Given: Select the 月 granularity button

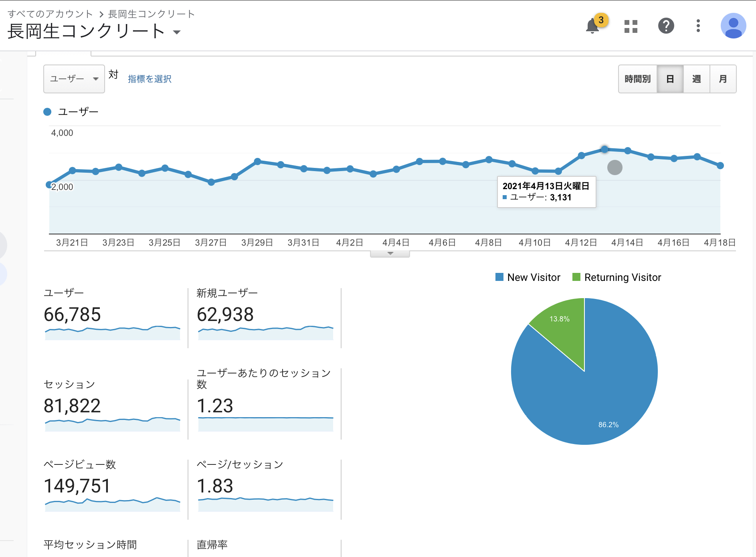Looking at the screenshot, I should point(723,79).
